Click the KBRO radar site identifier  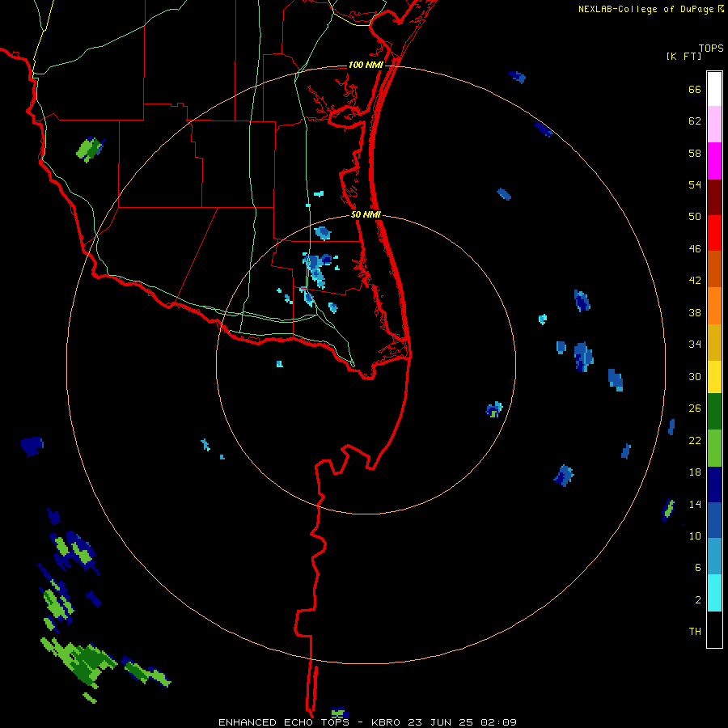click(x=387, y=722)
